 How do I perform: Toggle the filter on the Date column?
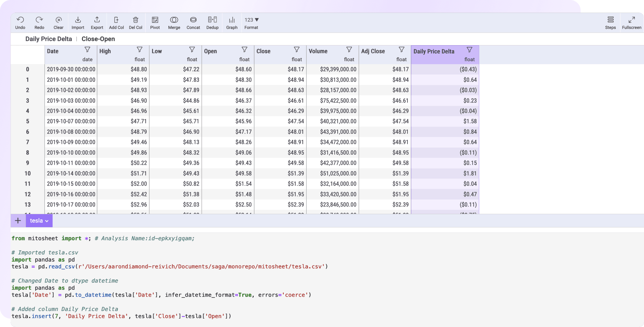point(87,50)
